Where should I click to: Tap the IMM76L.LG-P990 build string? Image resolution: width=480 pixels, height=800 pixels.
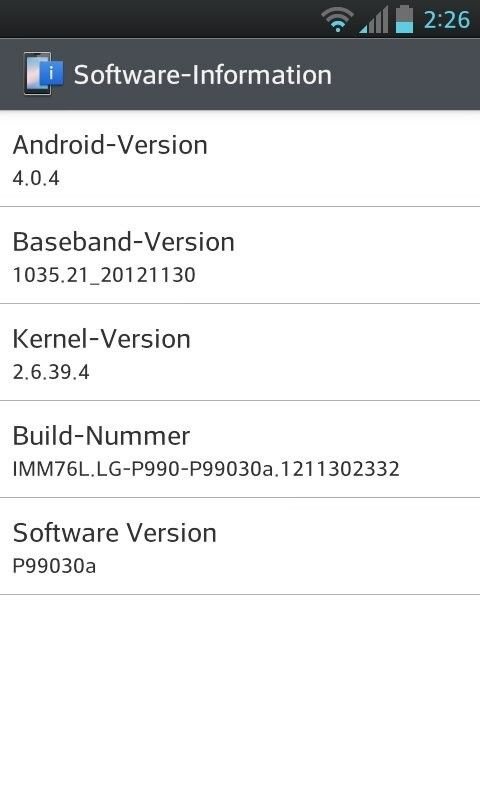pyautogui.click(x=206, y=469)
